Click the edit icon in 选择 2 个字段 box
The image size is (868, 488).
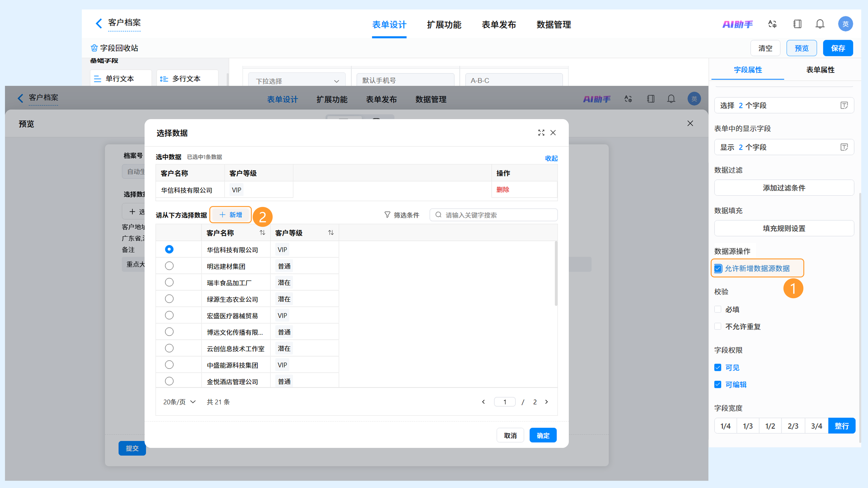844,106
